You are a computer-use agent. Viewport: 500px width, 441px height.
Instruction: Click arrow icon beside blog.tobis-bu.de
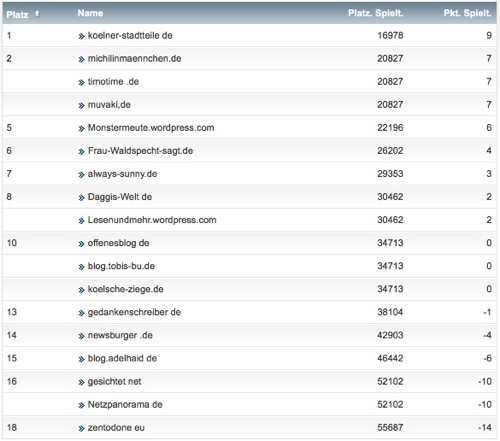(81, 267)
